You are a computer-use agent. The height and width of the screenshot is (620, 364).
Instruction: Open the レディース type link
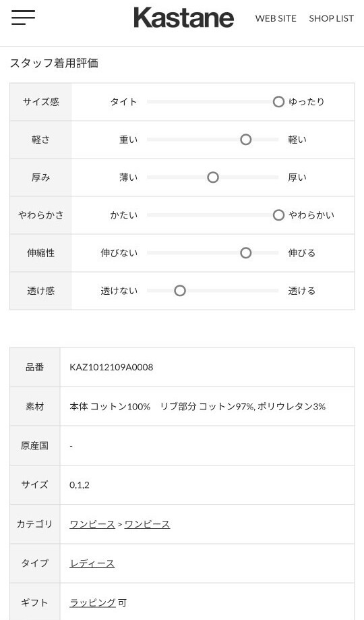click(x=92, y=563)
